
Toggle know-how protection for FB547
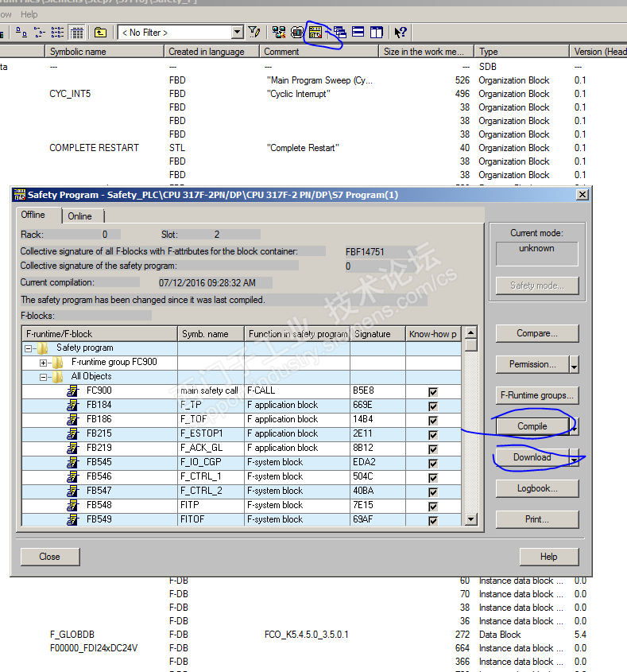tap(433, 491)
